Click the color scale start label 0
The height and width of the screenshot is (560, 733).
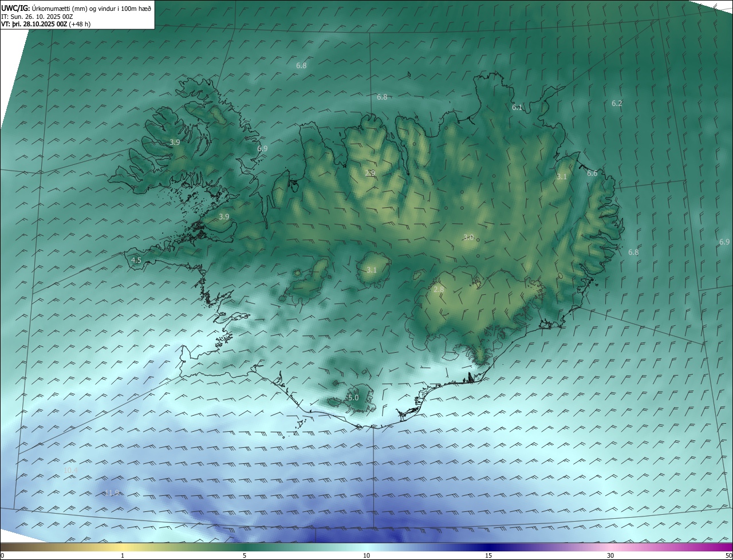click(x=2, y=555)
